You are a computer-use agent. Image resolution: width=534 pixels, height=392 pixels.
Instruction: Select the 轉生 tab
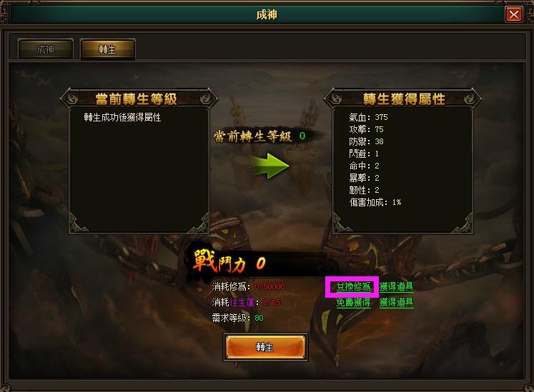[x=108, y=49]
